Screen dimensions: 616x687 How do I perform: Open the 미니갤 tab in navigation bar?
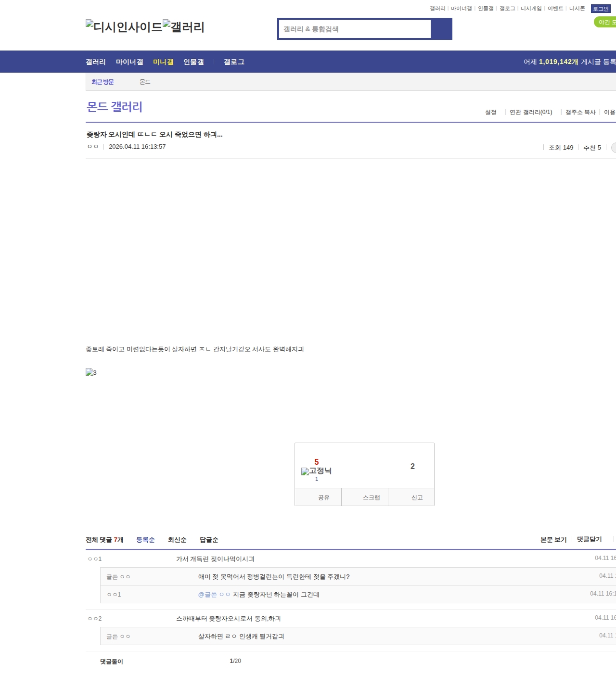pyautogui.click(x=163, y=62)
